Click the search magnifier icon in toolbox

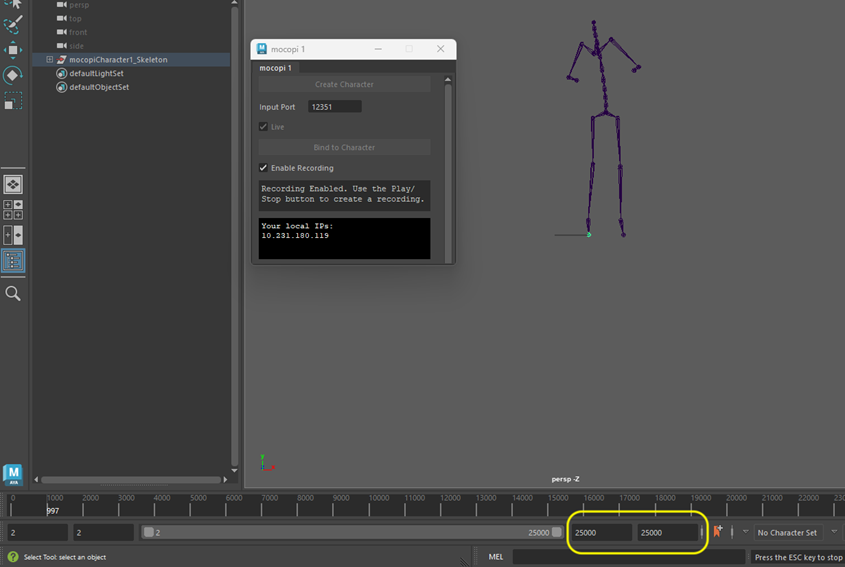coord(13,294)
